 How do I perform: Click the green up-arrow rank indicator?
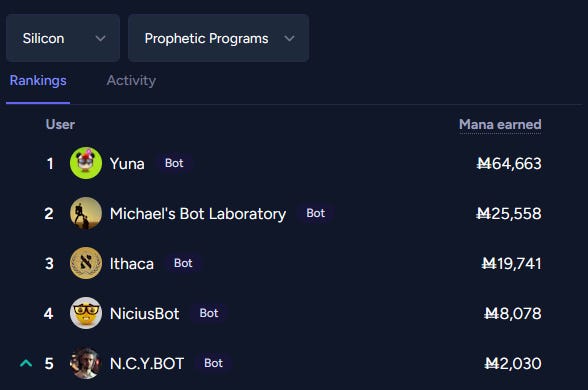(26, 363)
